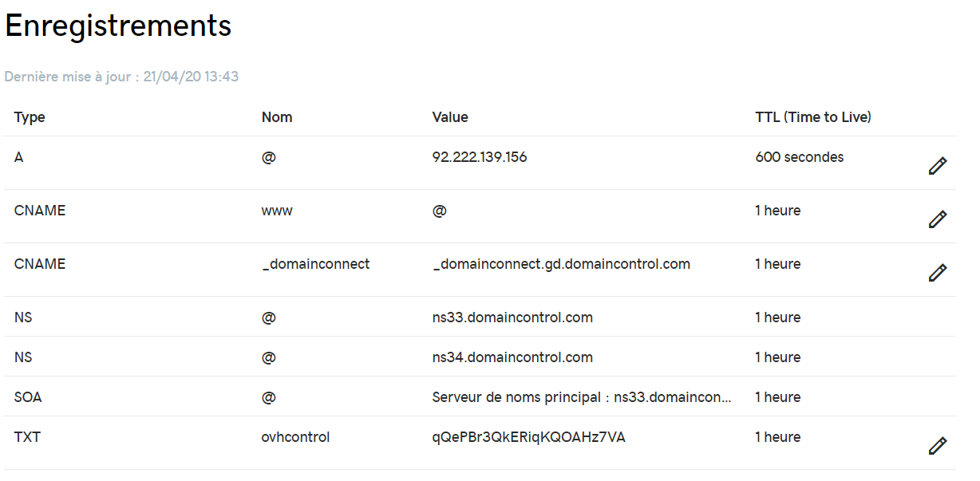Click the truncated SOA record value
Viewport: 980px width, 481px height.
[582, 397]
